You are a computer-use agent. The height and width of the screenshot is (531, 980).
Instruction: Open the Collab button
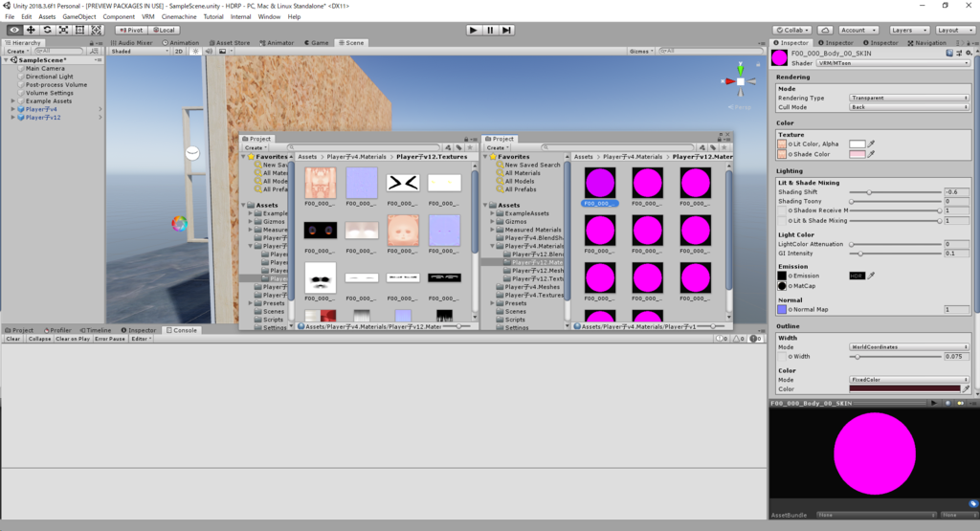[792, 30]
